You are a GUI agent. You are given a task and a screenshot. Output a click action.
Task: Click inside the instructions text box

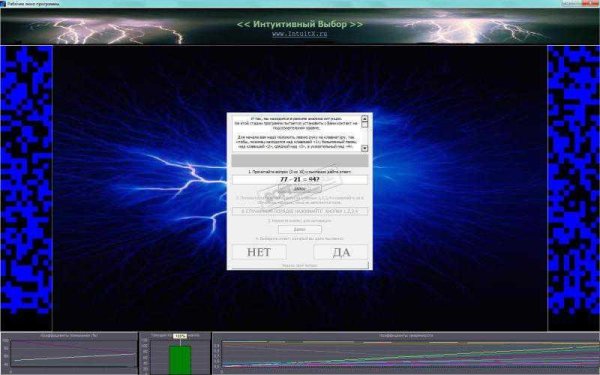(296, 133)
